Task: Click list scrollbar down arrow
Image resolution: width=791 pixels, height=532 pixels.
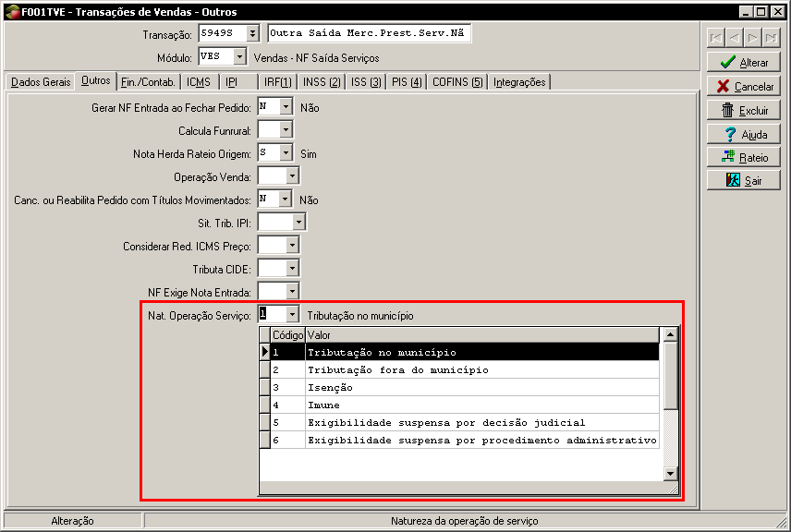Action: [x=671, y=473]
